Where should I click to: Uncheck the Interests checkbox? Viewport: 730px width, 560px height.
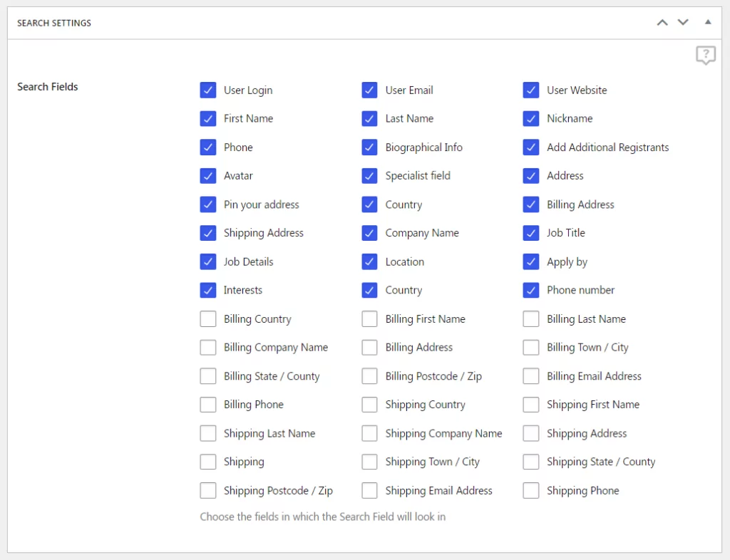pos(208,290)
